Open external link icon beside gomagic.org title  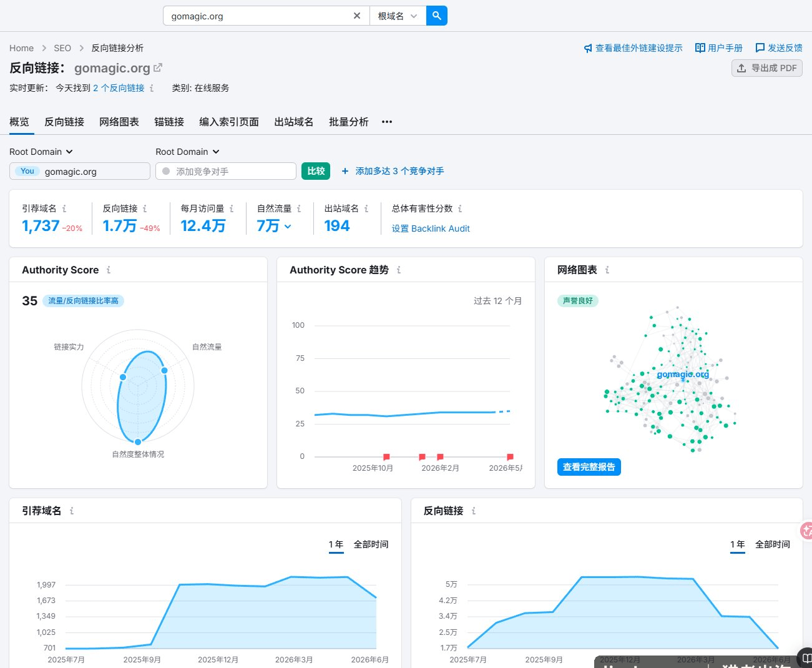158,67
